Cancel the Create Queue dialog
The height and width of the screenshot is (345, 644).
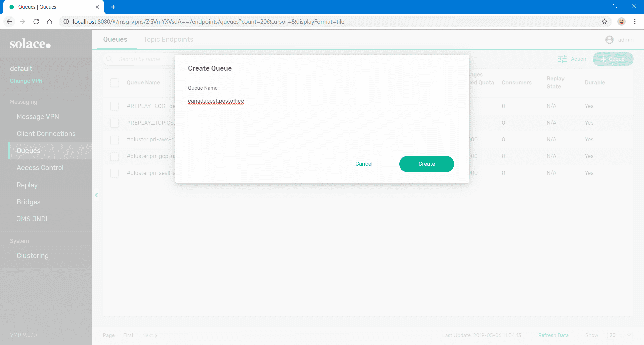pos(364,164)
